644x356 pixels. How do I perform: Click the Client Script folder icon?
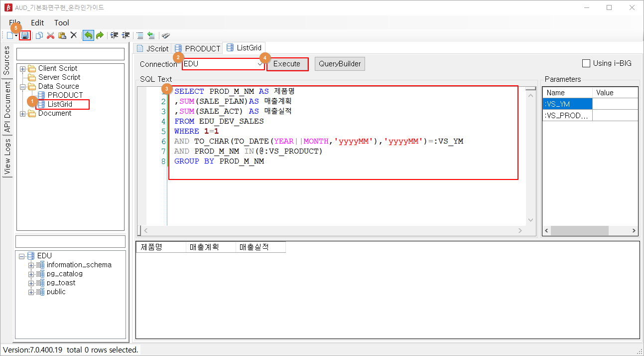click(x=32, y=68)
